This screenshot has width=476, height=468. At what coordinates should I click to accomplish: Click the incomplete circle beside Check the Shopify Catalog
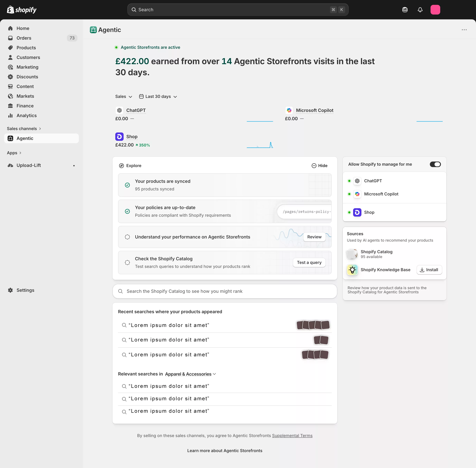click(x=127, y=263)
